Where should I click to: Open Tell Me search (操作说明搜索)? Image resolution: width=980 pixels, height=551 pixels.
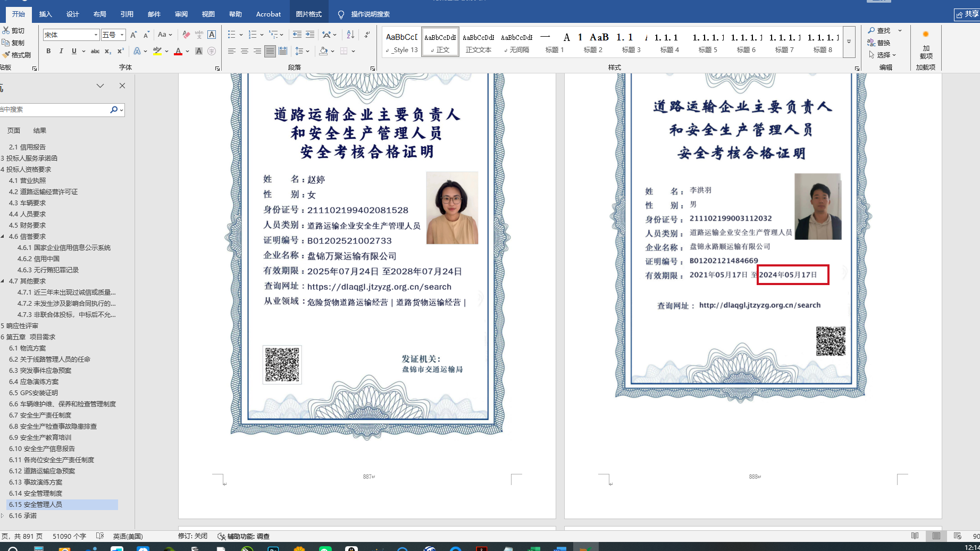364,14
